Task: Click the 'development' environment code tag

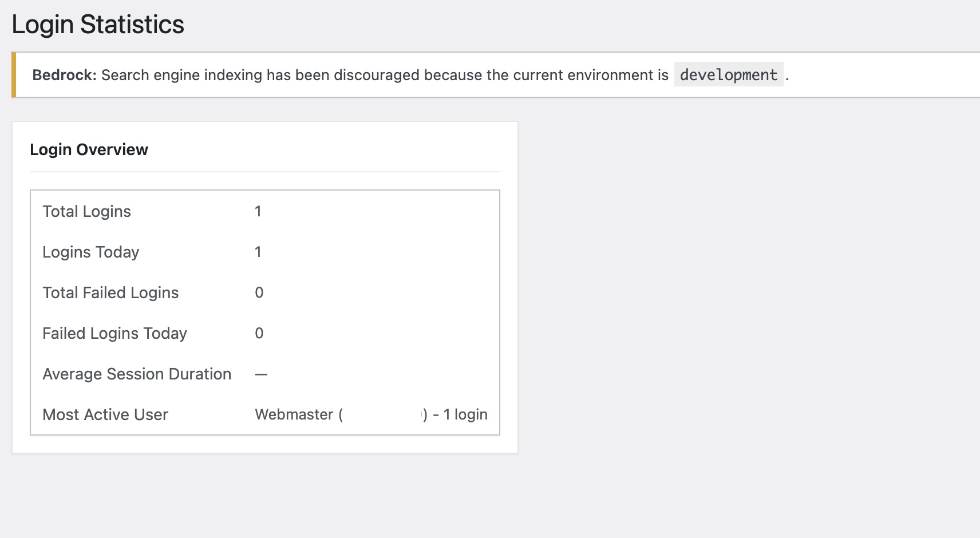Action: point(729,75)
